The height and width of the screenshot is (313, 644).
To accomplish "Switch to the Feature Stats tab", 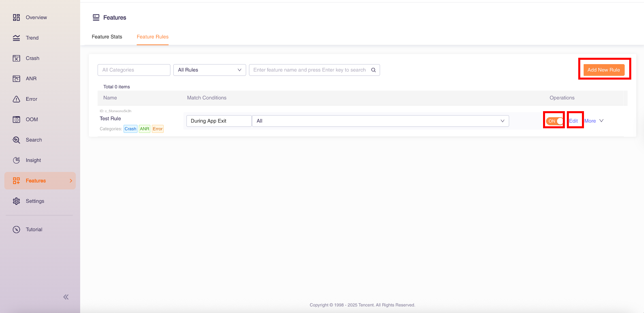I will pos(107,37).
